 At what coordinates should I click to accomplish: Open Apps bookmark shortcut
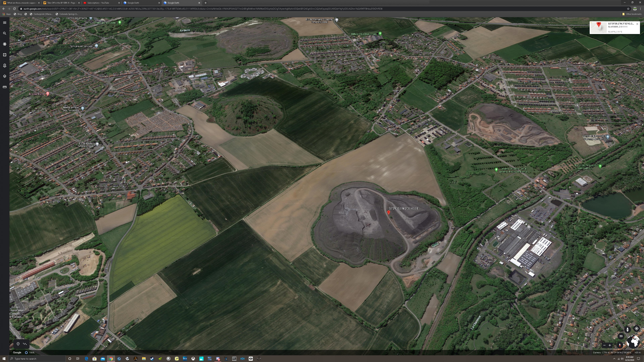click(7, 14)
